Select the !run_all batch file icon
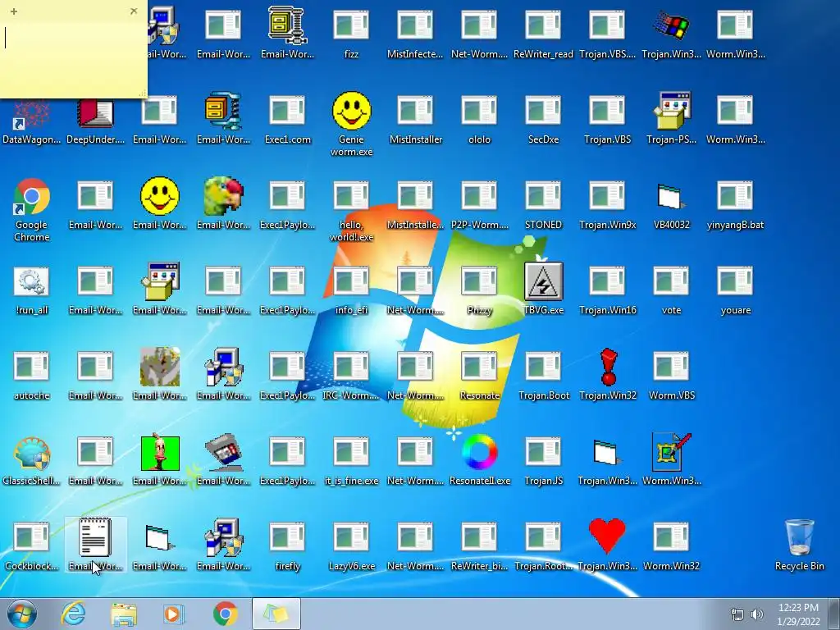The height and width of the screenshot is (630, 840). pyautogui.click(x=32, y=281)
